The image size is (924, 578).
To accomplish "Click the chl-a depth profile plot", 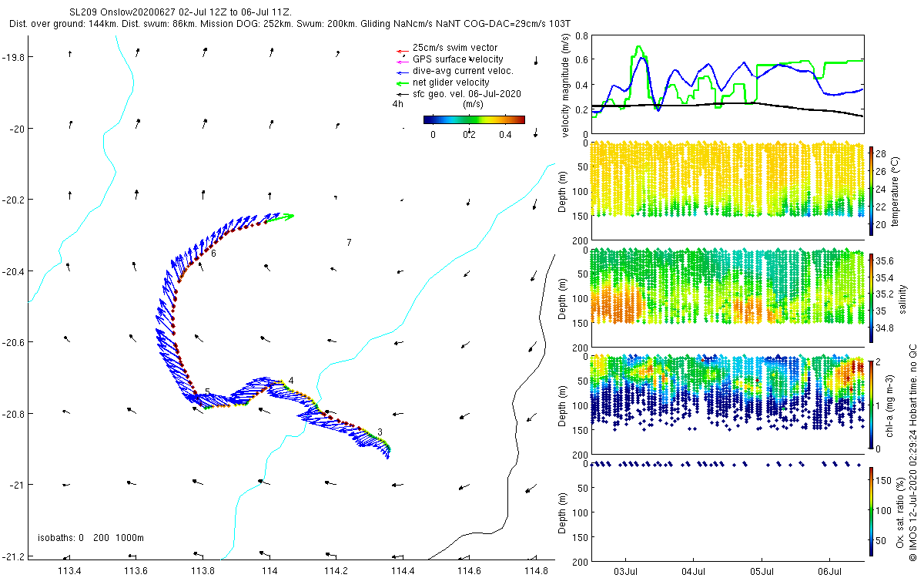I will tap(727, 405).
